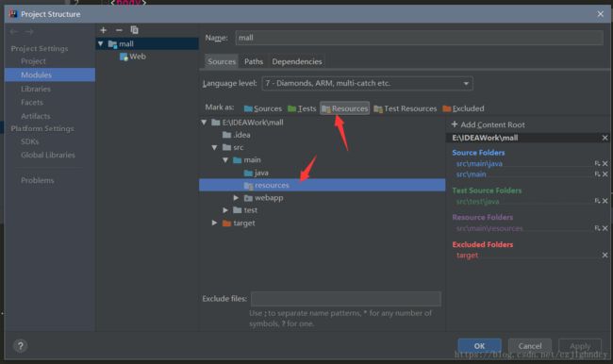Copy the selected module icon
This screenshot has width=613, height=364.
point(134,30)
